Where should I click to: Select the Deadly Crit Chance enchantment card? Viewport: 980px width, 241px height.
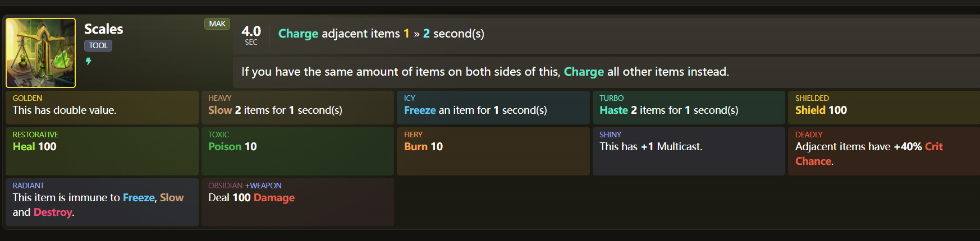[883, 151]
